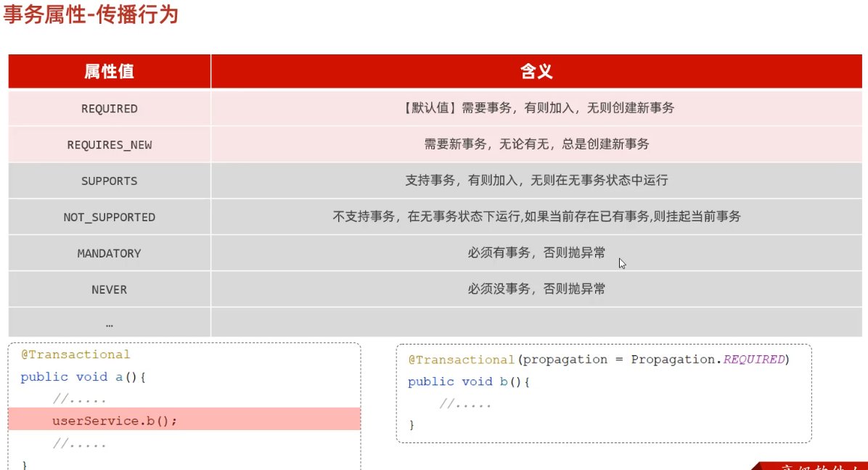Select the 不支持事务 meaning description
868x470 pixels.
click(536, 217)
